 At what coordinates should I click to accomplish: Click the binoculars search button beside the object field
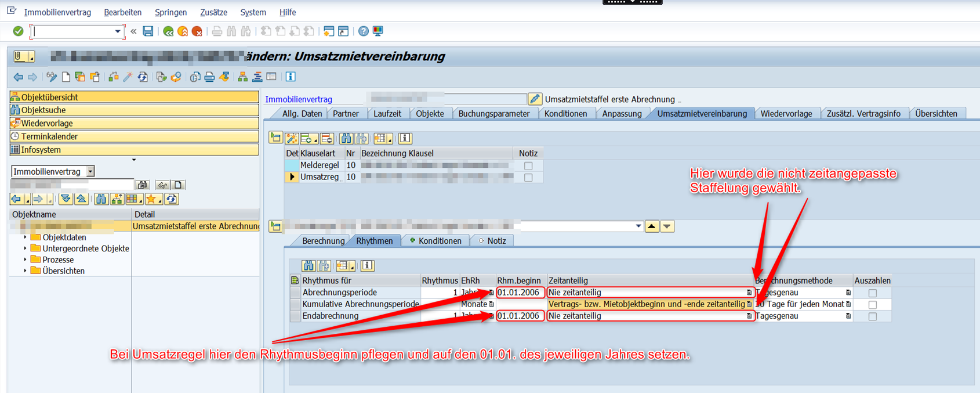[143, 185]
